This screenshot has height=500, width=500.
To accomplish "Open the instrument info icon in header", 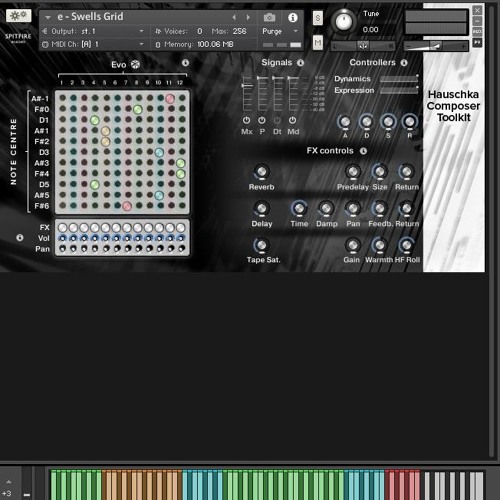I will click(293, 17).
